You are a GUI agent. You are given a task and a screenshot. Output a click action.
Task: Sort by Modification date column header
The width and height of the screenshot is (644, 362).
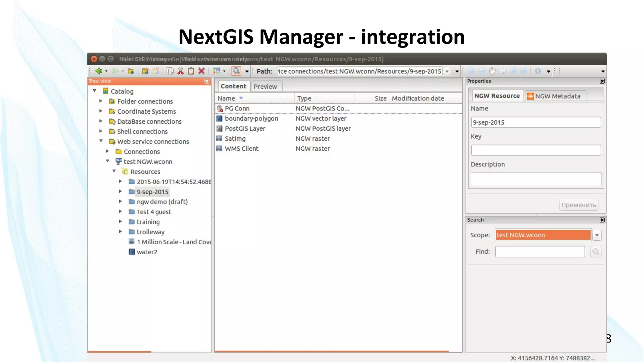[x=425, y=98]
